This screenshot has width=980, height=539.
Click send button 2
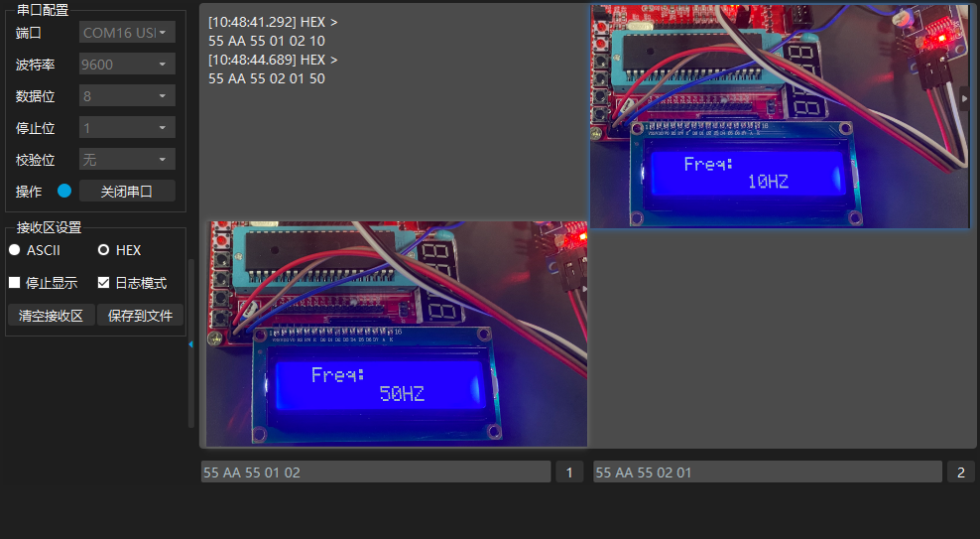(x=961, y=472)
